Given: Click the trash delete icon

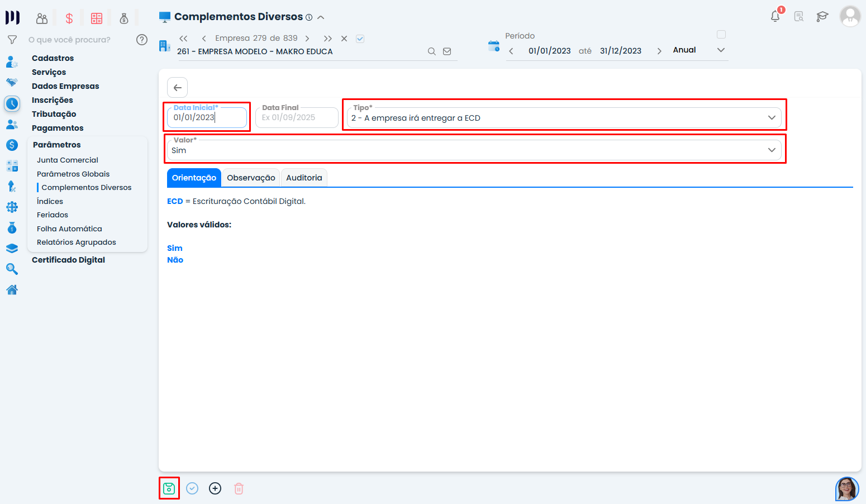Looking at the screenshot, I should coord(239,488).
